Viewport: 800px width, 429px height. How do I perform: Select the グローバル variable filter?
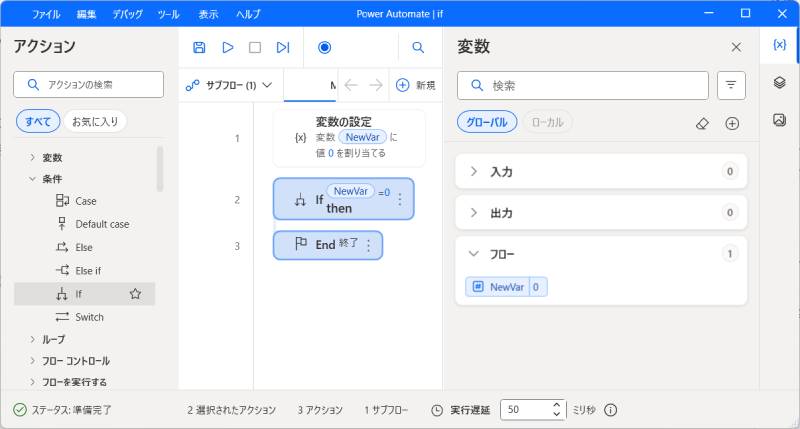click(x=487, y=122)
